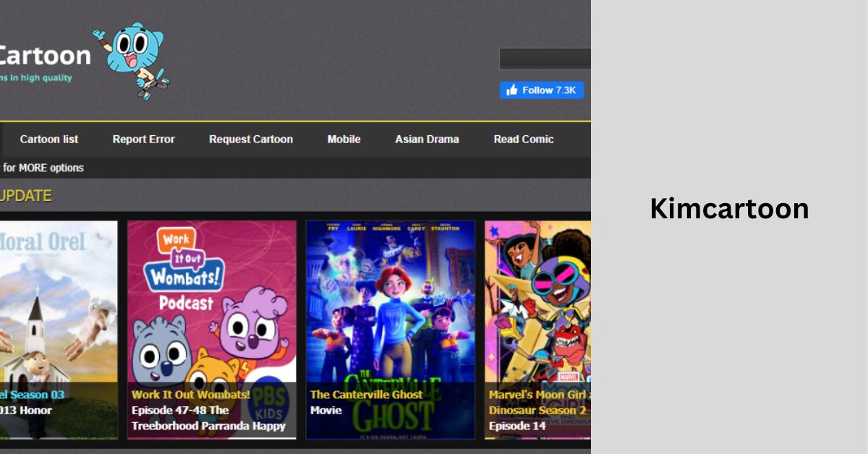The image size is (868, 454).
Task: Open the Request Cartoon page
Action: click(x=251, y=140)
